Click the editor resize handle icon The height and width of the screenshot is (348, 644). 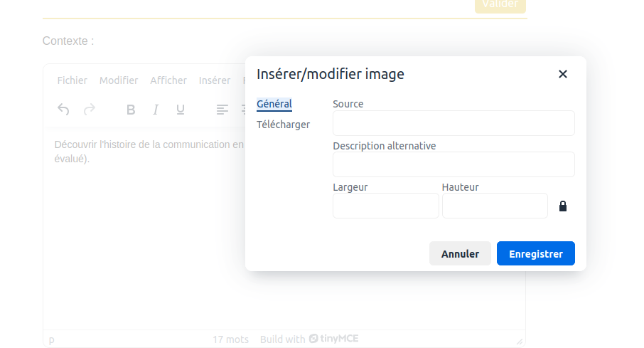coord(520,342)
